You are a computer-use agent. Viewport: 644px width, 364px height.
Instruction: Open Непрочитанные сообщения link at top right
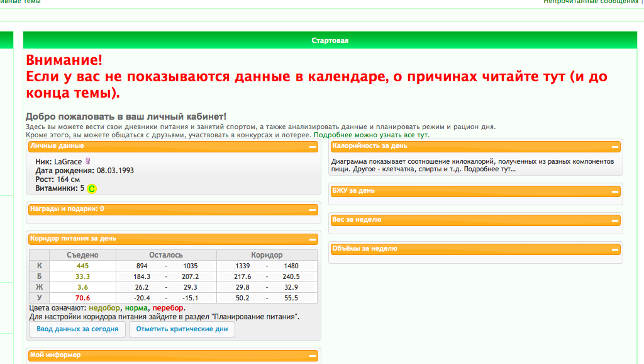pyautogui.click(x=591, y=2)
